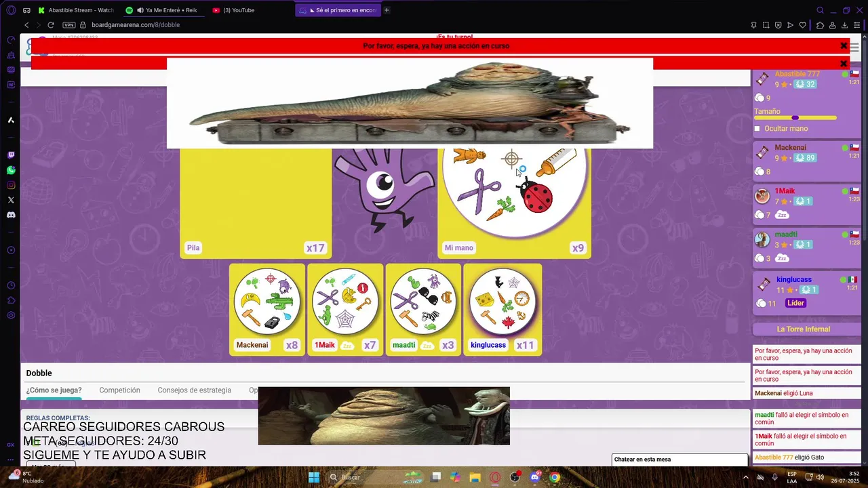Click the Líder badge for kinglucass
Screen dimensions: 868x488
pyautogui.click(x=796, y=303)
